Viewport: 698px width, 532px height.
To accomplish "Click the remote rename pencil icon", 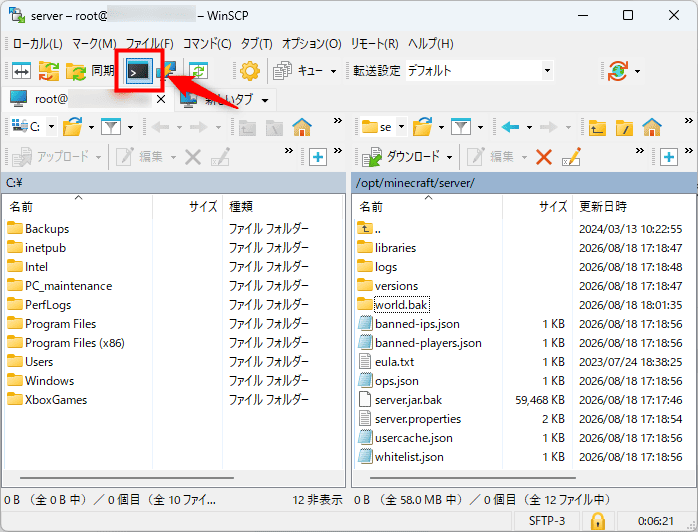I will 572,157.
